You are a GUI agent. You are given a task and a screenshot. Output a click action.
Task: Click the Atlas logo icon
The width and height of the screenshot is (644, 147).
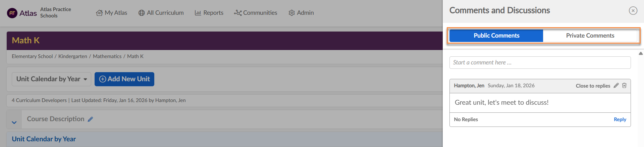12,13
